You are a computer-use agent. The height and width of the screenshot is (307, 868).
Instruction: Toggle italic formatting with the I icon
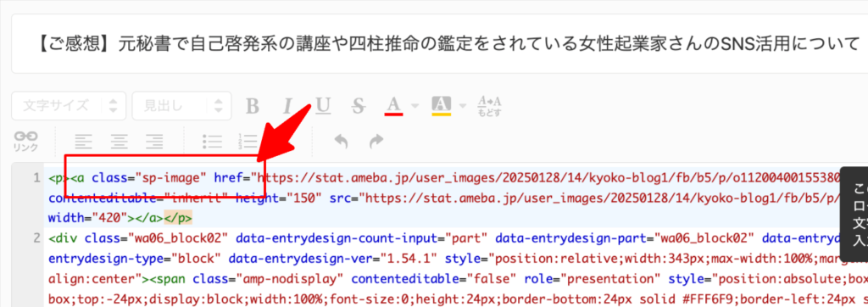[x=287, y=105]
